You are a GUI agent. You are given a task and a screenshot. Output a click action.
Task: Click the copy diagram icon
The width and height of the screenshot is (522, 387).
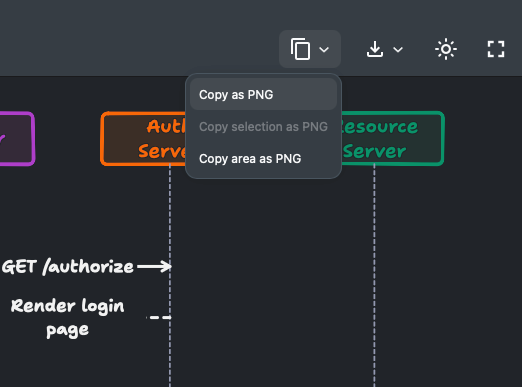(300, 49)
